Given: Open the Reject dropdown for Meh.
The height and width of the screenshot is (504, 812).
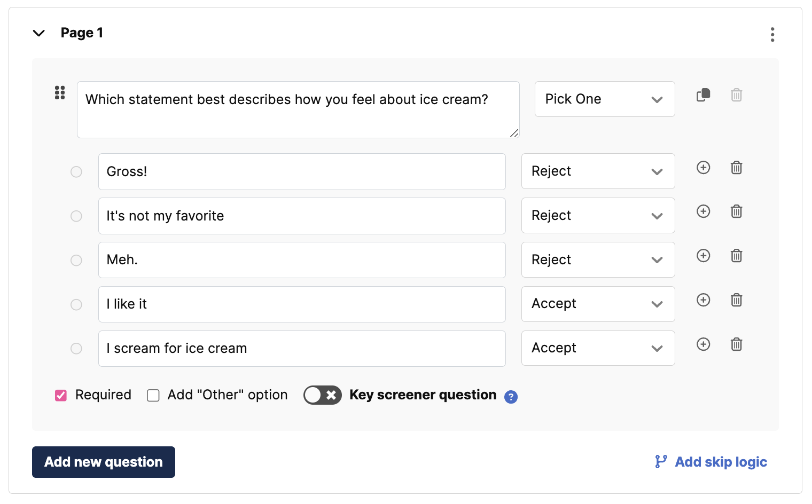Looking at the screenshot, I should (x=598, y=259).
